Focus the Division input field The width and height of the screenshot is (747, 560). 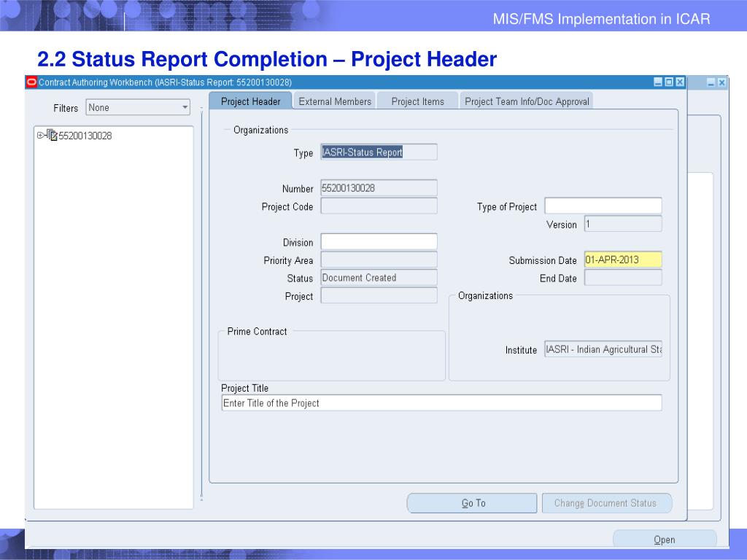(x=379, y=242)
